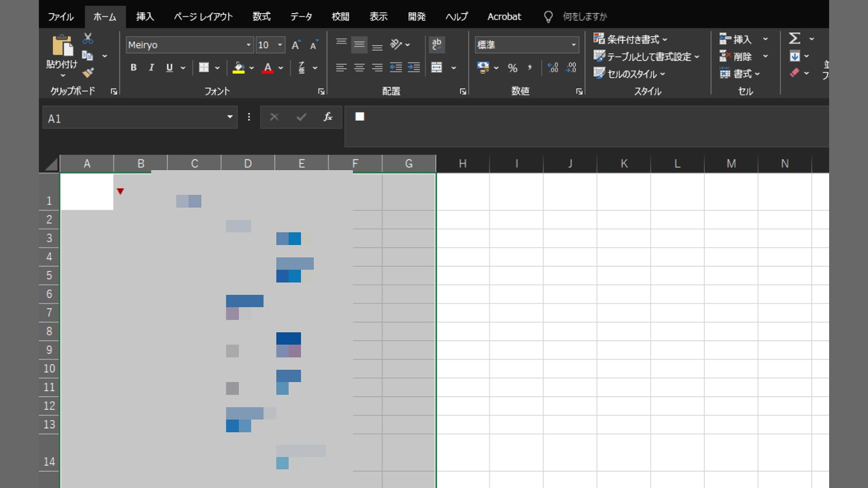Image resolution: width=868 pixels, height=488 pixels.
Task: Switch to the ページ レイアウト tab
Action: [x=203, y=17]
